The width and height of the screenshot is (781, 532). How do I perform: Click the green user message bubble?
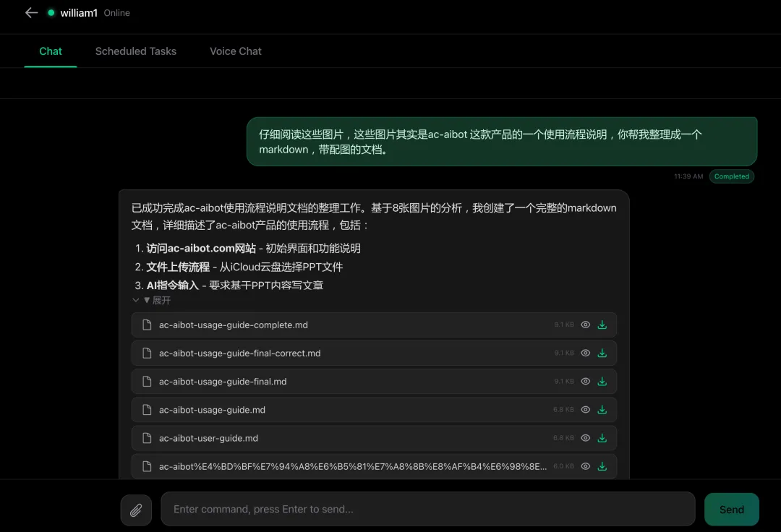[502, 142]
